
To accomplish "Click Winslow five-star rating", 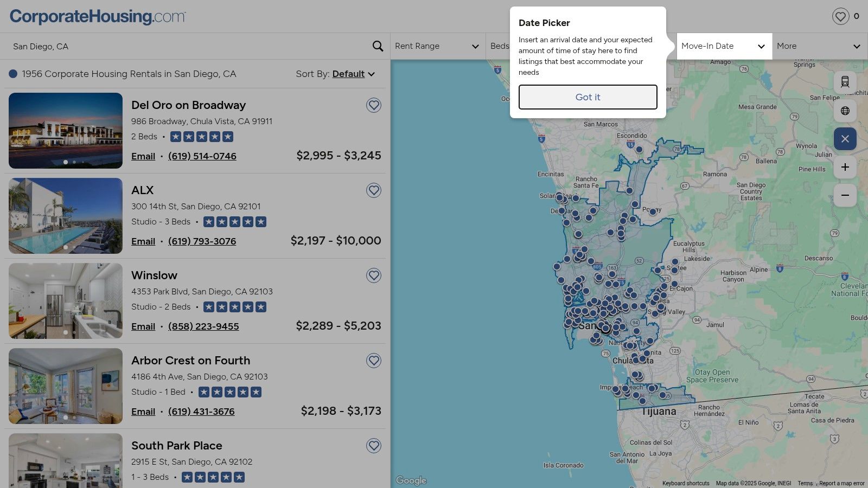I will click(x=235, y=307).
